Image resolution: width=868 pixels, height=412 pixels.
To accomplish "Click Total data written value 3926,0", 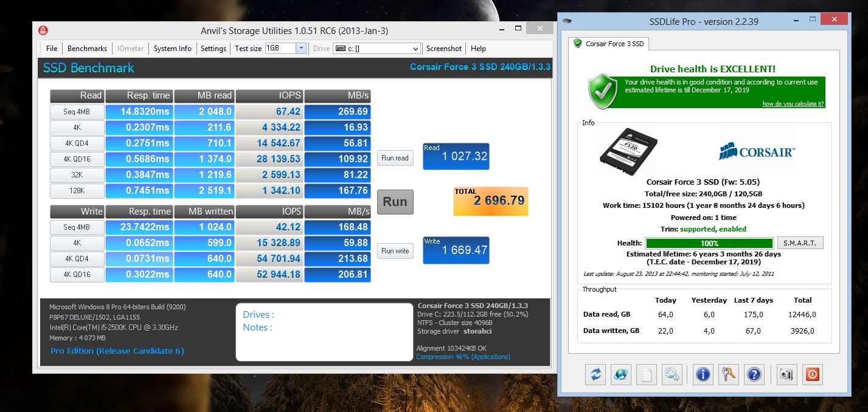I will tap(803, 331).
